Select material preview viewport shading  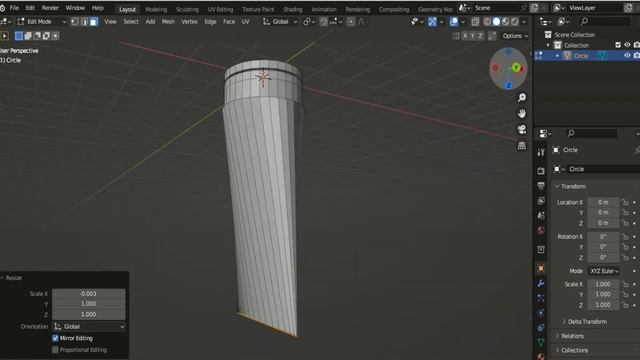click(x=506, y=22)
